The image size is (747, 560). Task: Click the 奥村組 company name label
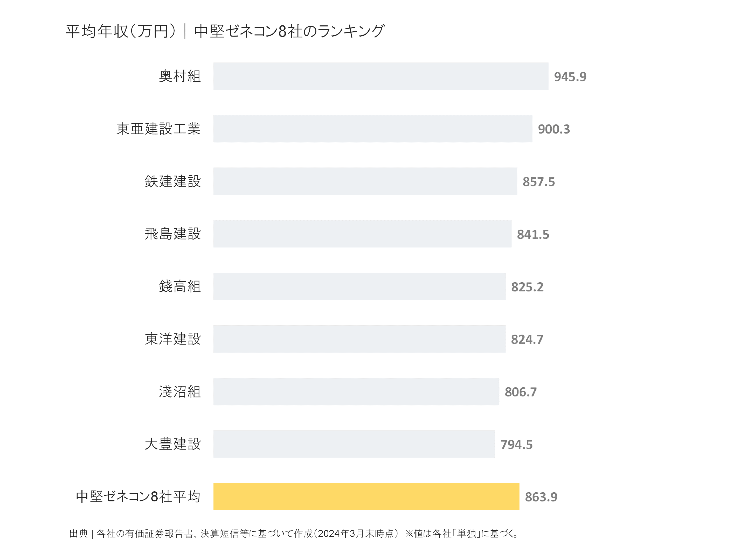point(180,76)
